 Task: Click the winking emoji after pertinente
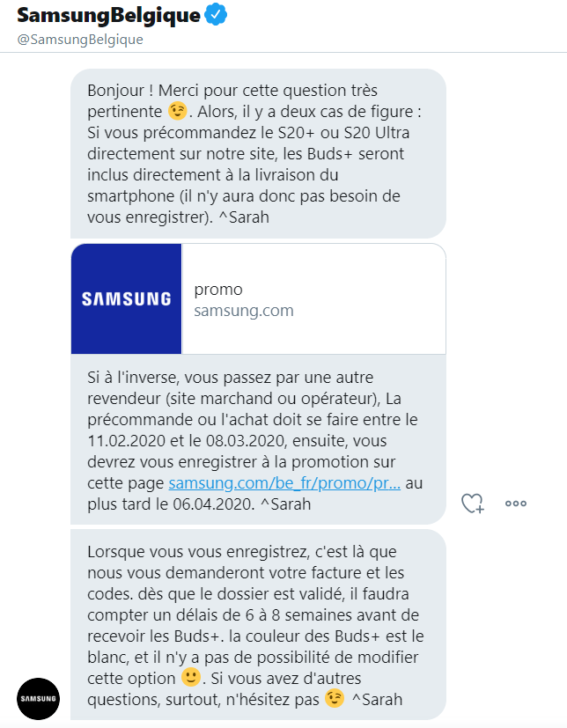point(177,111)
